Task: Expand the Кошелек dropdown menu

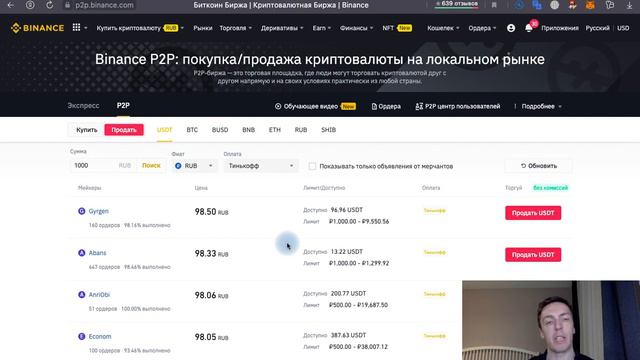Action: click(x=443, y=28)
